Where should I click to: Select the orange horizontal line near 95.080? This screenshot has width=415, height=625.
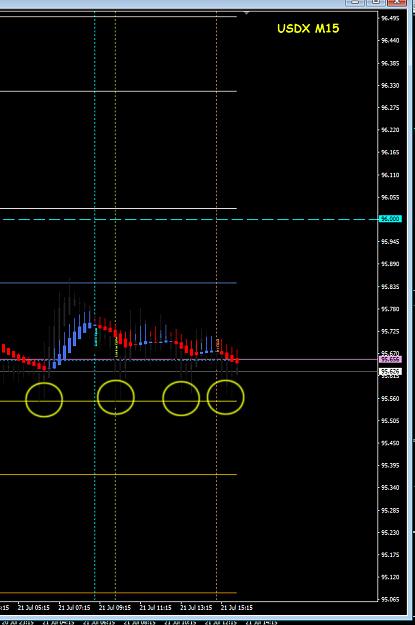118,593
